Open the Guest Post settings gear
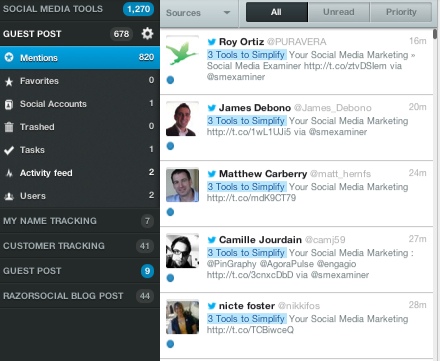 click(x=147, y=34)
